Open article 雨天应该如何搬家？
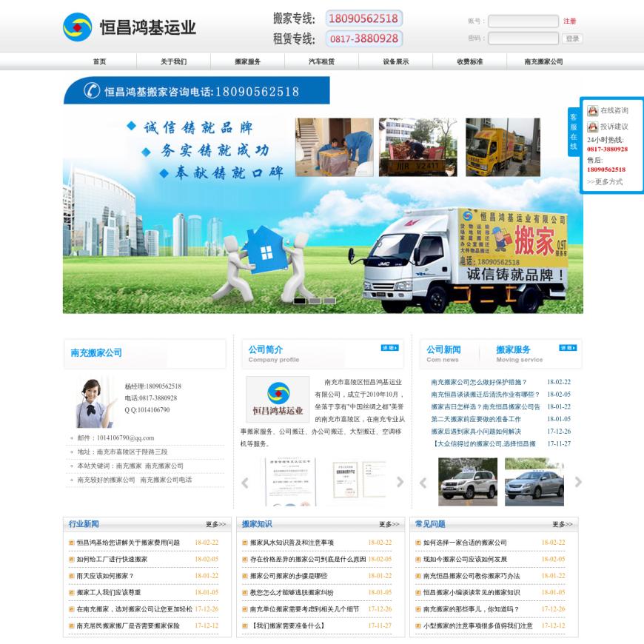The width and height of the screenshot is (644, 644). point(105,576)
